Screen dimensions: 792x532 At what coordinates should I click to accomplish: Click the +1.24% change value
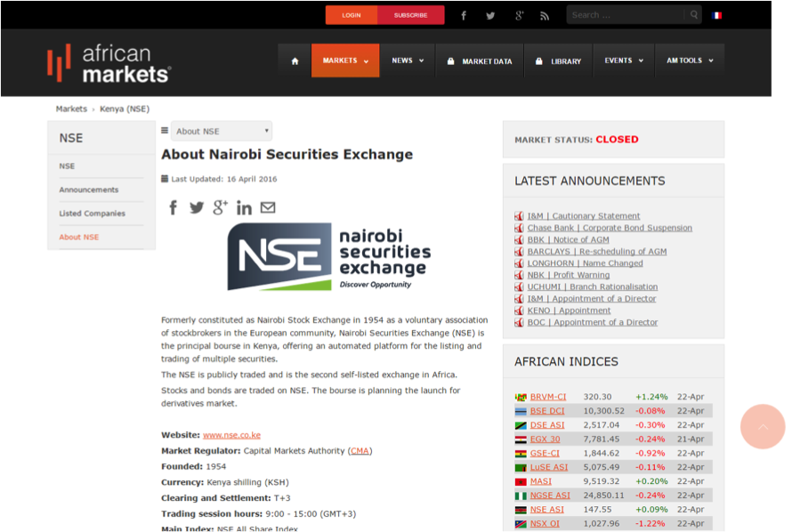click(x=651, y=398)
